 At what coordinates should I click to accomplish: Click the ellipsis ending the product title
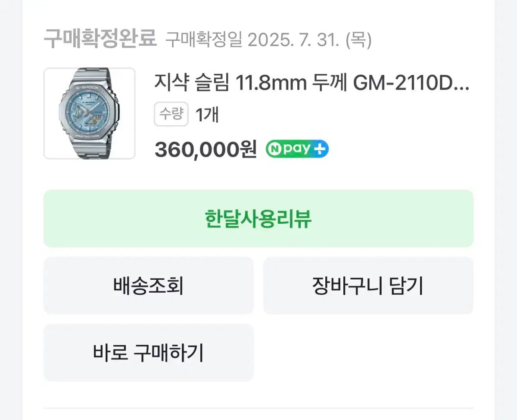pos(462,85)
